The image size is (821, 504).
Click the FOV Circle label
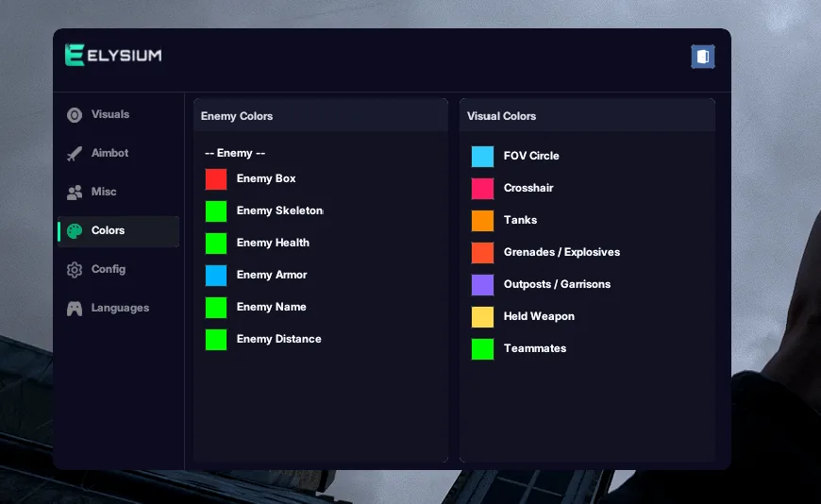(x=531, y=156)
